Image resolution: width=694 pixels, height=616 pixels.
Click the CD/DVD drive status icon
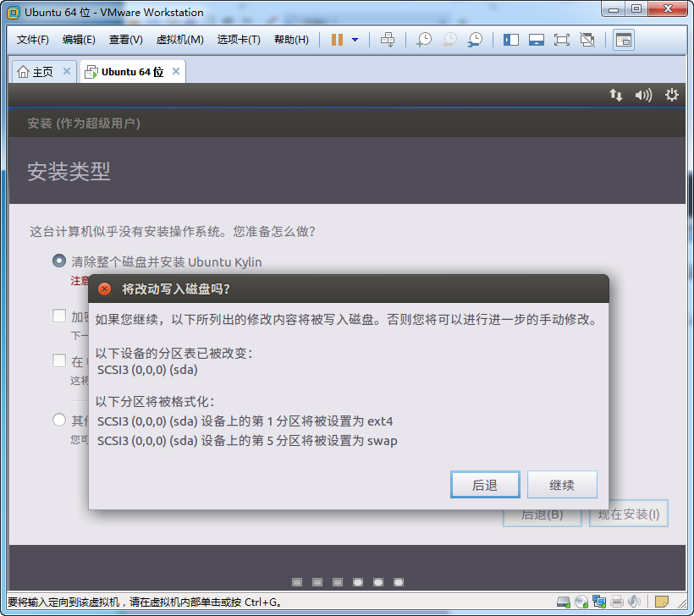(x=581, y=602)
